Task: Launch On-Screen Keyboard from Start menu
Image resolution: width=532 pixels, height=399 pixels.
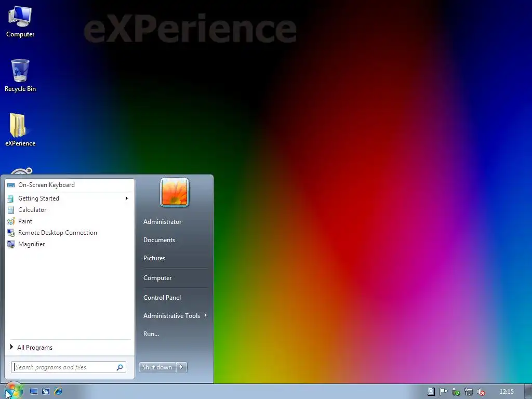Action: (x=70, y=185)
